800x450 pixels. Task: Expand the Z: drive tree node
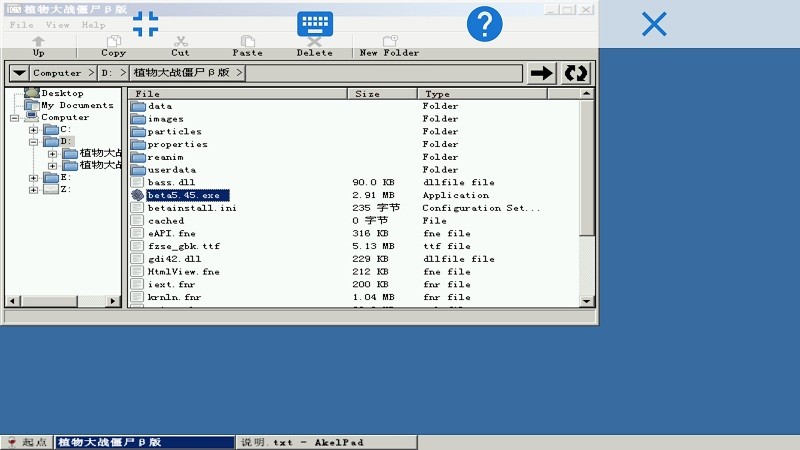pos(33,189)
